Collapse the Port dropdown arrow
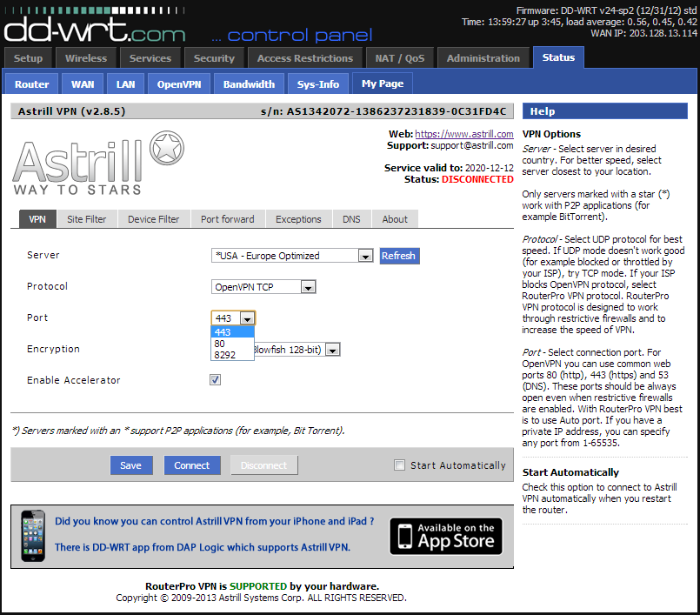 click(247, 318)
